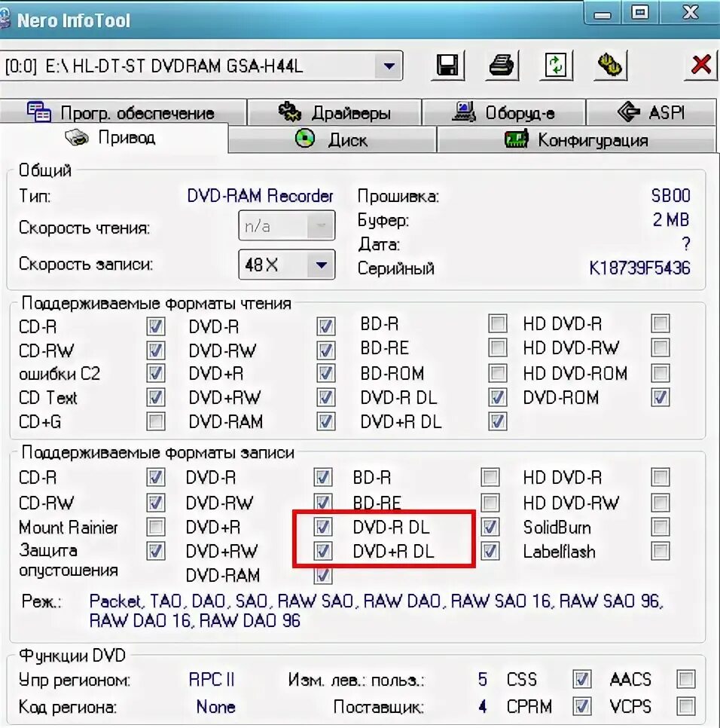720x728 pixels.
Task: Toggle the Защита опустошения checkbox
Action: pos(156,551)
